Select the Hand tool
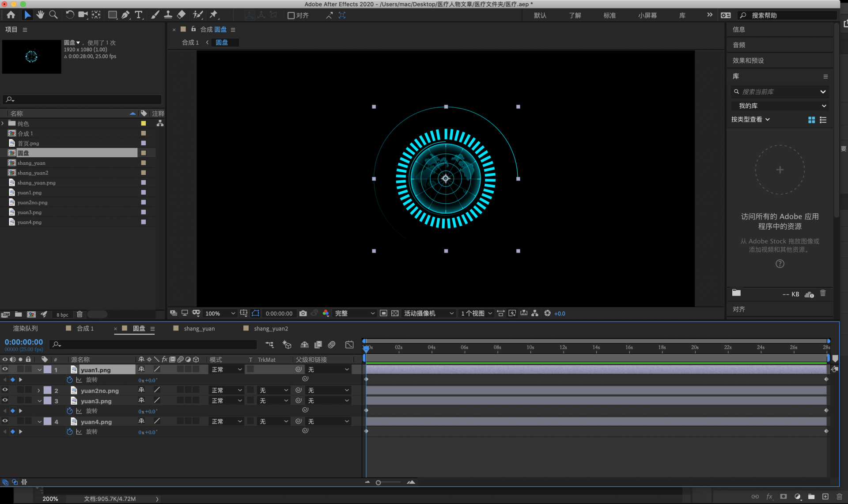 [40, 15]
